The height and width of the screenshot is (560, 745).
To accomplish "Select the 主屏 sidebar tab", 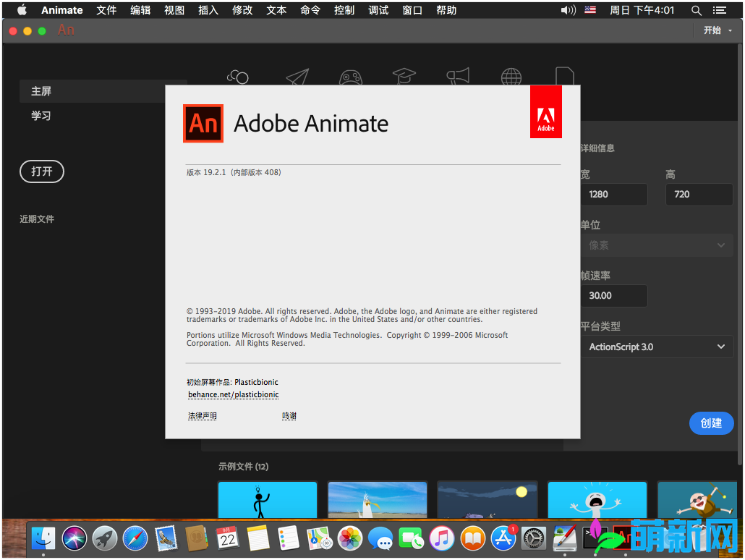I will (x=92, y=90).
